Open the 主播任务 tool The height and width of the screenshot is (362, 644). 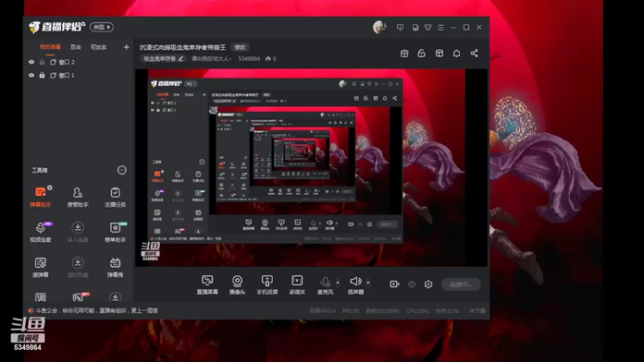pyautogui.click(x=115, y=196)
